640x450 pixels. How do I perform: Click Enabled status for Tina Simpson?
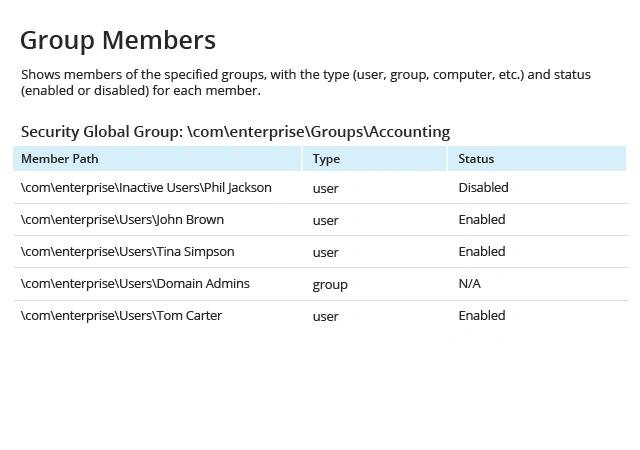482,252
